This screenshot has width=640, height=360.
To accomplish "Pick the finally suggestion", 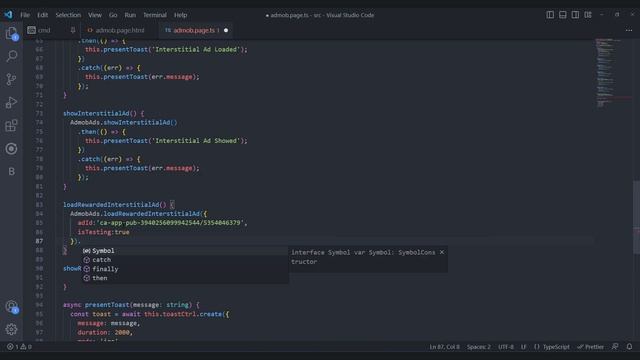I will [x=186, y=269].
